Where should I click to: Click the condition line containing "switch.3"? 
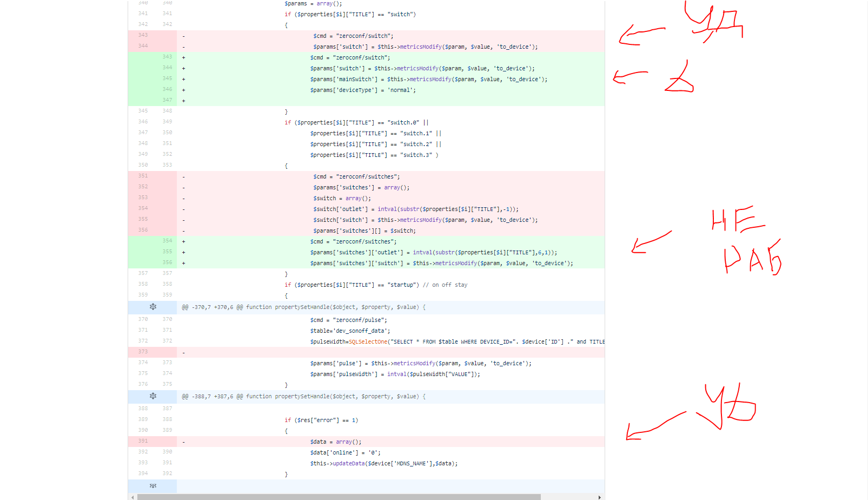click(374, 155)
